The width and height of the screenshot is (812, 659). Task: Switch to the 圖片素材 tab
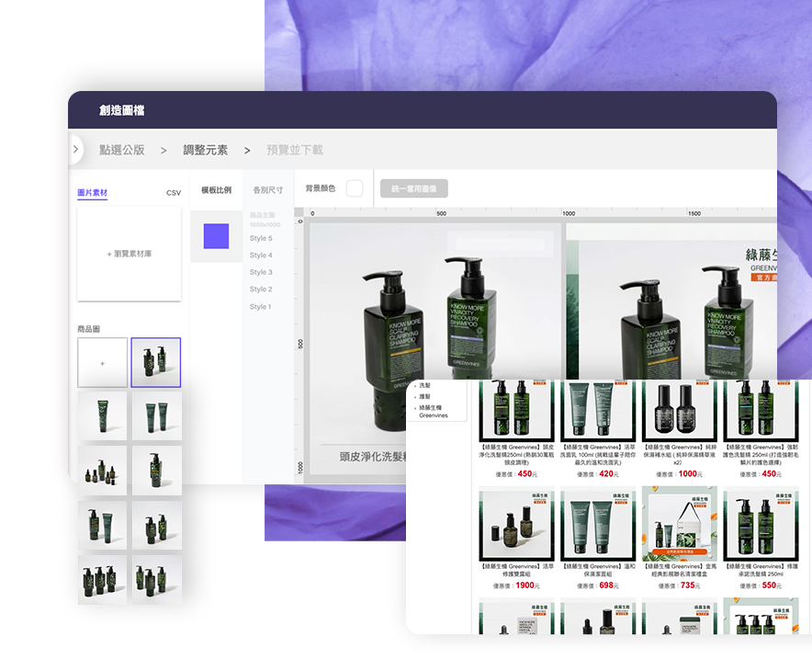pyautogui.click(x=92, y=193)
